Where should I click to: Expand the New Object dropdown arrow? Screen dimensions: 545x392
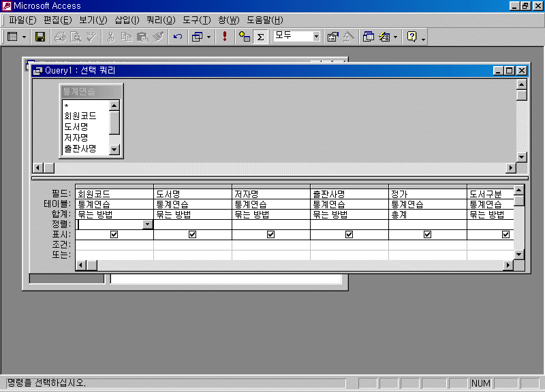click(x=396, y=37)
